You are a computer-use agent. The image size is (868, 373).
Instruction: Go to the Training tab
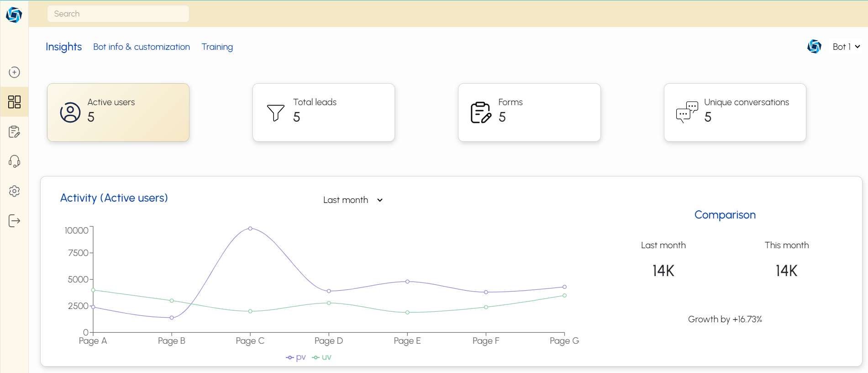click(x=217, y=47)
